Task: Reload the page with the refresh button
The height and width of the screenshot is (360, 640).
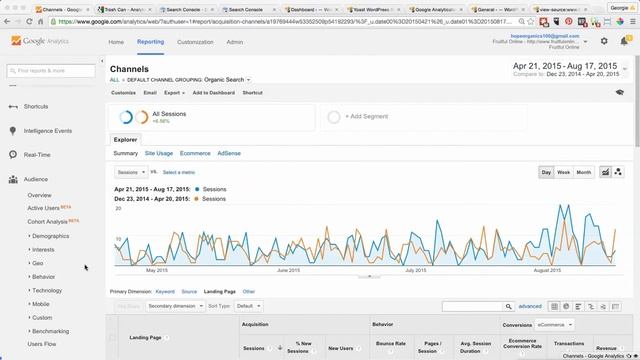Action: coord(29,21)
